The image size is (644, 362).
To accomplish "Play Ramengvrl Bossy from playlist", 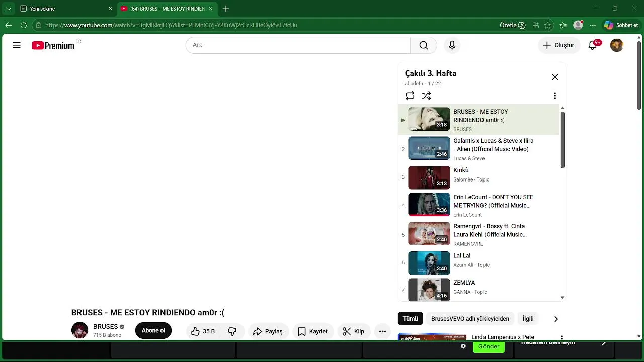I will 478,234.
